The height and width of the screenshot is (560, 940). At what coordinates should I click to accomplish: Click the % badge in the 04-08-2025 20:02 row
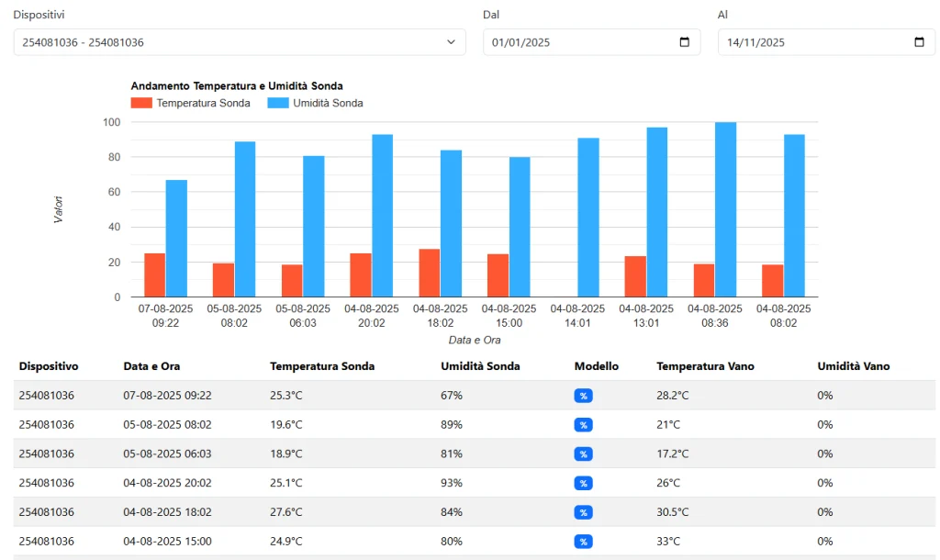coord(583,483)
